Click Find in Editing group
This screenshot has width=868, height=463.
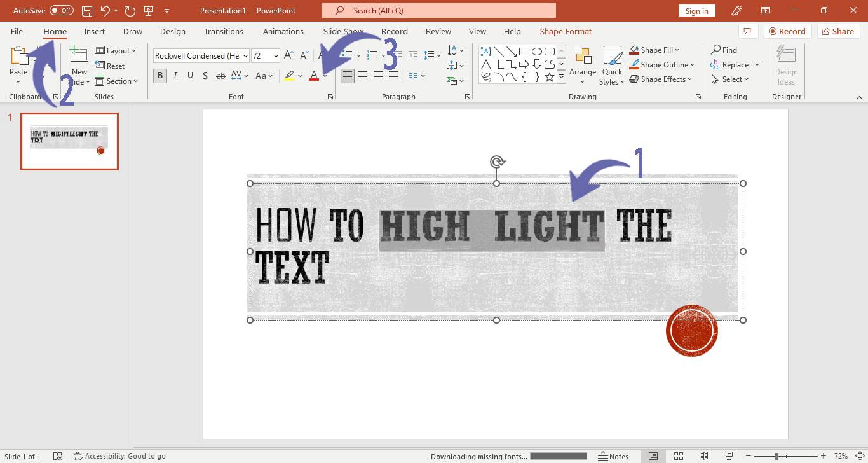[724, 50]
